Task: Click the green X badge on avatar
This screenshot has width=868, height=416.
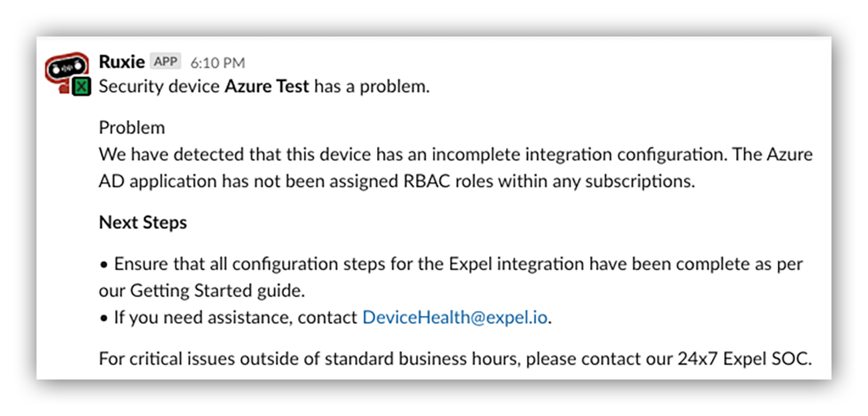Action: coord(82,86)
